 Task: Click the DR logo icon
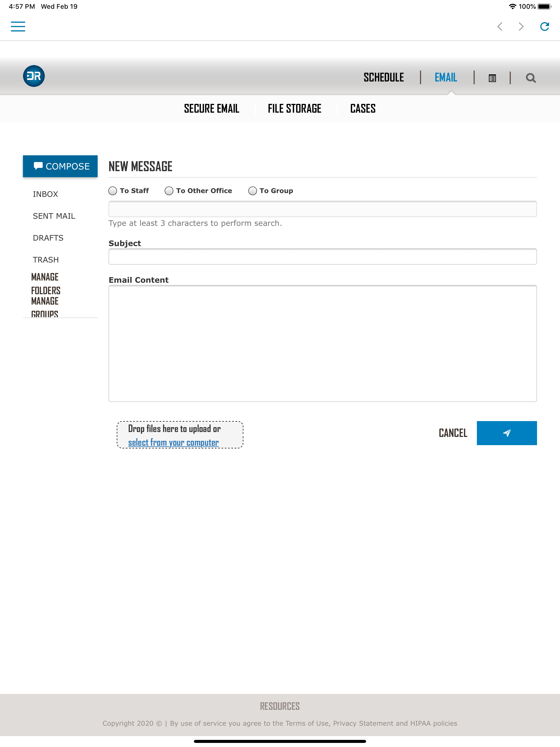coord(34,76)
